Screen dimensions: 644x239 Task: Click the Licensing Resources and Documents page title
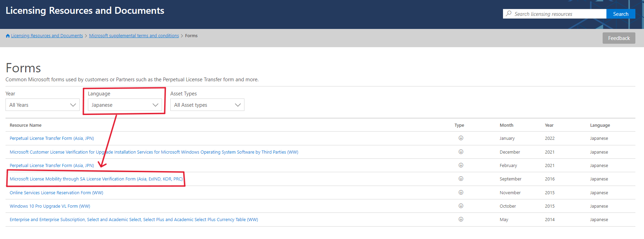(85, 11)
